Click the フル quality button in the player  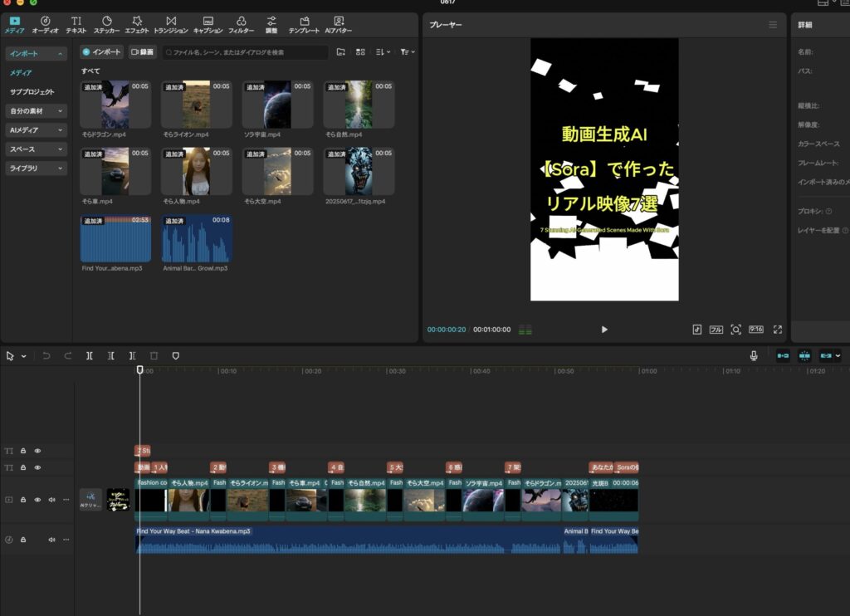pyautogui.click(x=716, y=330)
